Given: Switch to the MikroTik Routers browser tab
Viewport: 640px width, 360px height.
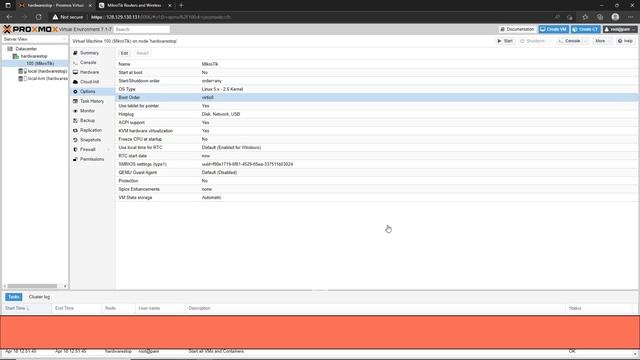Looking at the screenshot, I should click(135, 5).
